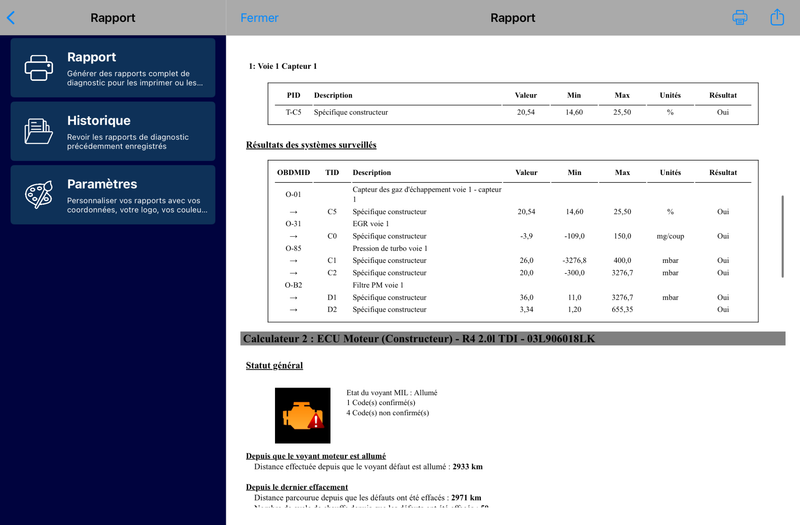Click the 'Résultats des systèmes surveillés' heading

tap(311, 145)
